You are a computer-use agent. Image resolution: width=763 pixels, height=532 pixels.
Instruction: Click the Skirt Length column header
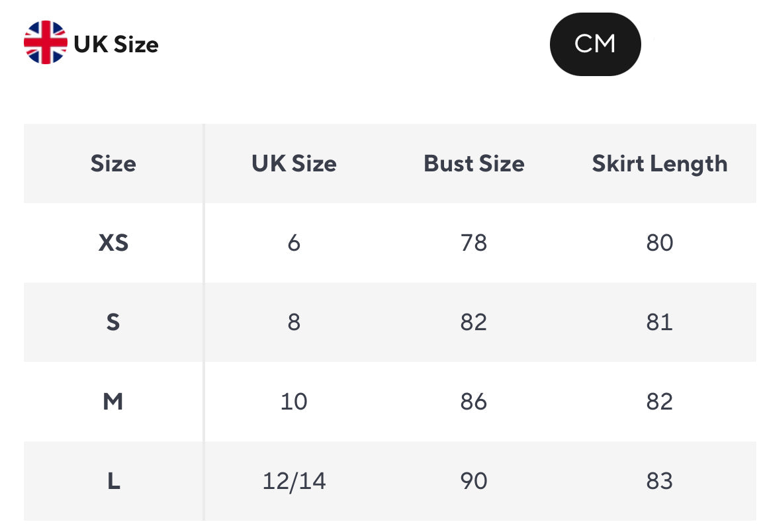[x=659, y=163]
